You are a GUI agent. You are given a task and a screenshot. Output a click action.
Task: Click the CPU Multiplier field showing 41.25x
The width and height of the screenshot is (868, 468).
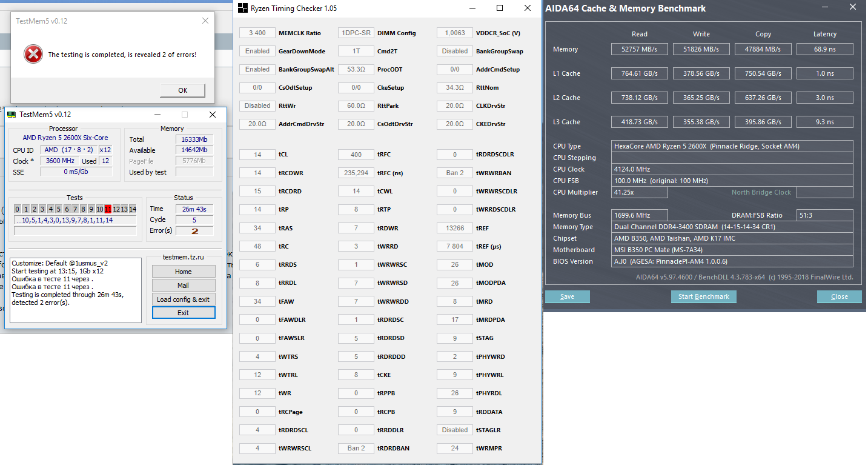tap(640, 192)
